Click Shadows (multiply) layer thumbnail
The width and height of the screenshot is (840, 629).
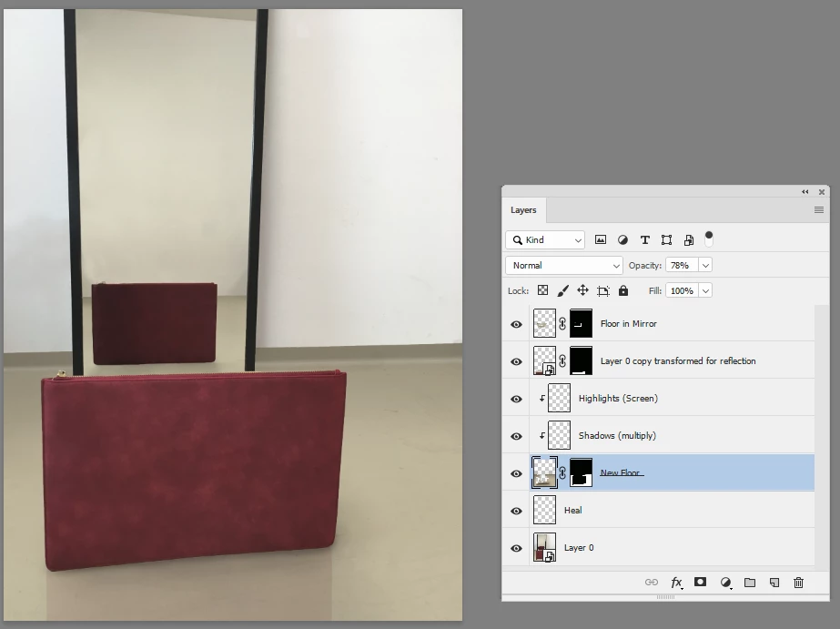click(x=559, y=436)
